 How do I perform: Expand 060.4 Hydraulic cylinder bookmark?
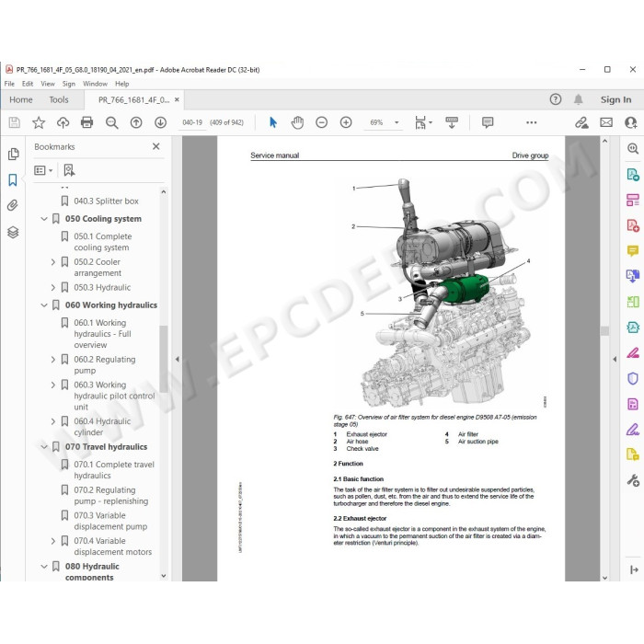click(53, 421)
